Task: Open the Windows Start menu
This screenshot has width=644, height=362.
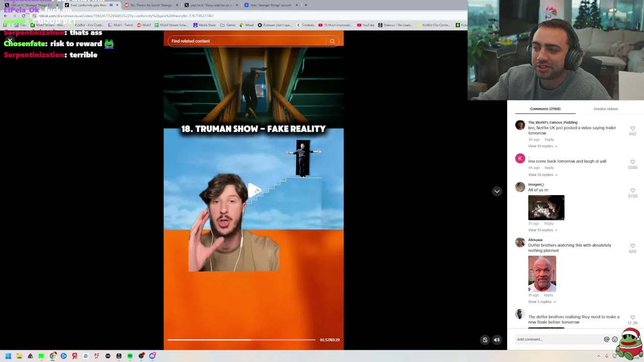Action: 8,356
